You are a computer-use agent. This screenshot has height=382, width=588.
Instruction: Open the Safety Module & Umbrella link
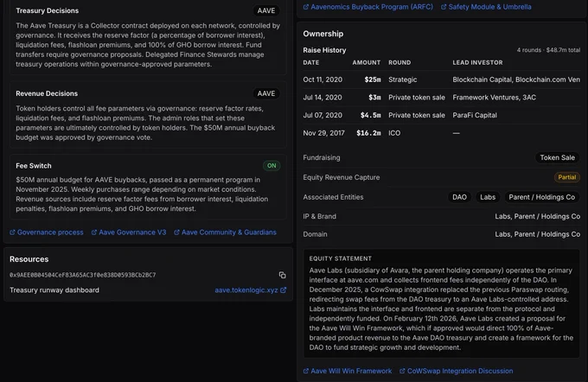[x=486, y=7]
